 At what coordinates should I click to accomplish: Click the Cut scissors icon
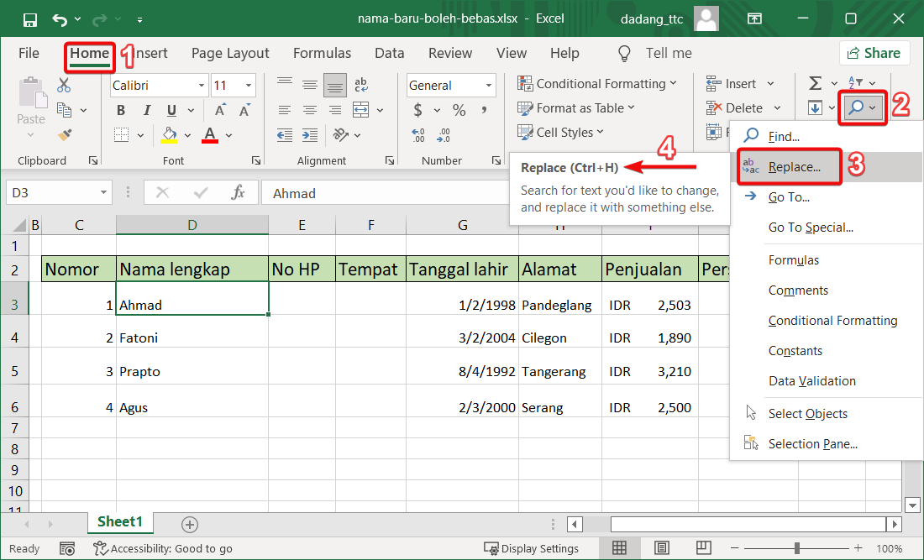coord(63,85)
